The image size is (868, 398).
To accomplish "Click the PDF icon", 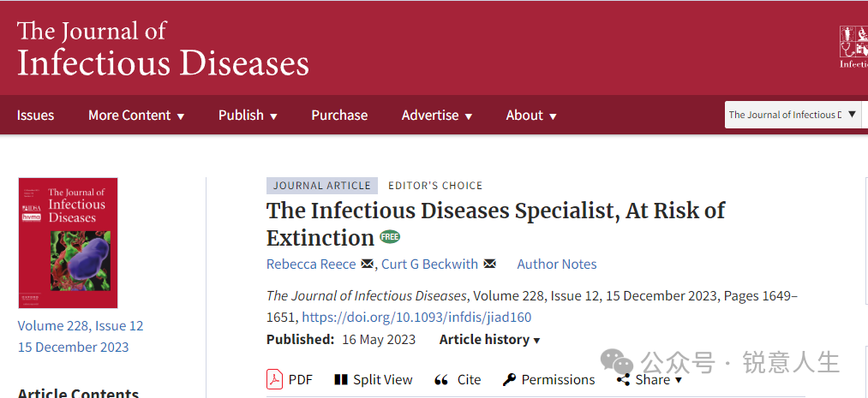I will click(274, 379).
